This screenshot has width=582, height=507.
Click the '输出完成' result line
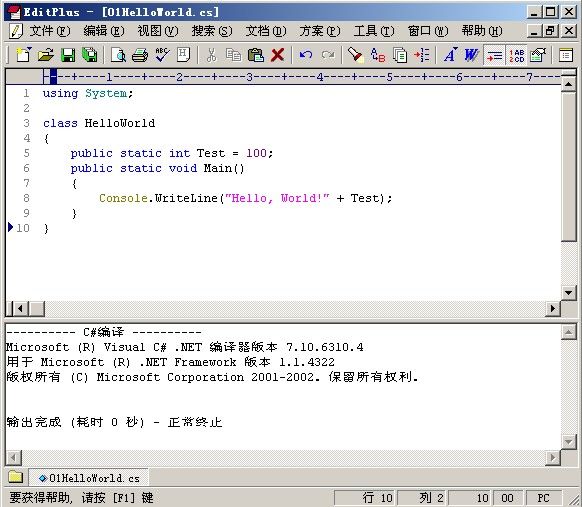(114, 422)
